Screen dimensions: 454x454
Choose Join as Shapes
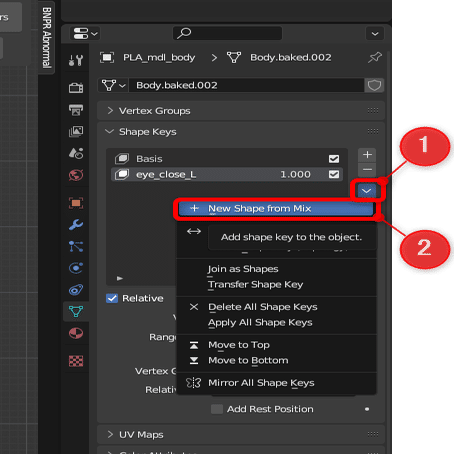click(276, 269)
